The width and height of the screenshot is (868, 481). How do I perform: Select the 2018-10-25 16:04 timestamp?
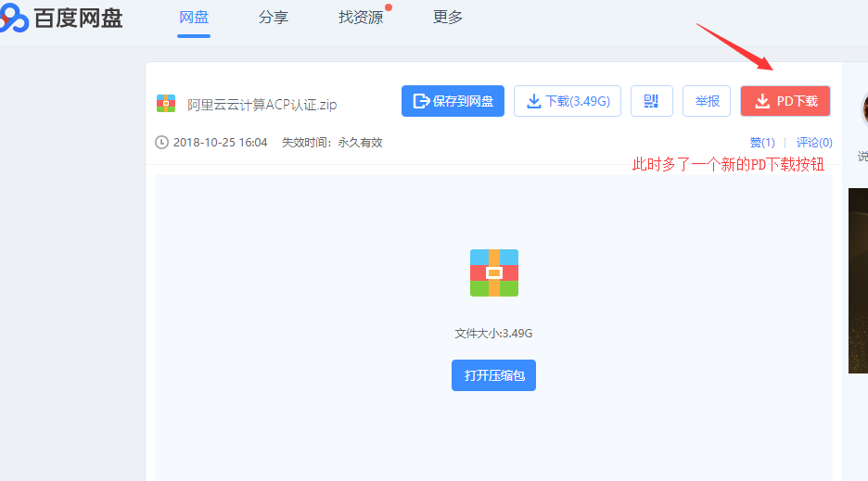click(x=221, y=142)
